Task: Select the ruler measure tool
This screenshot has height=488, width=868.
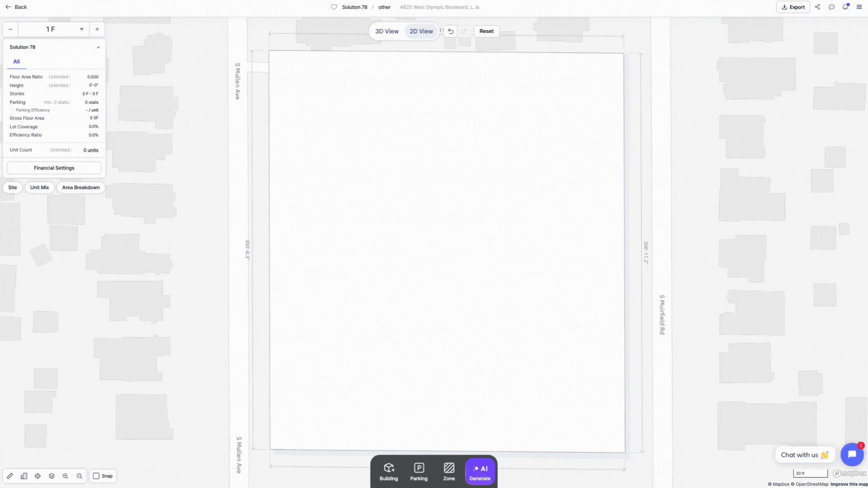Action: tap(10, 476)
